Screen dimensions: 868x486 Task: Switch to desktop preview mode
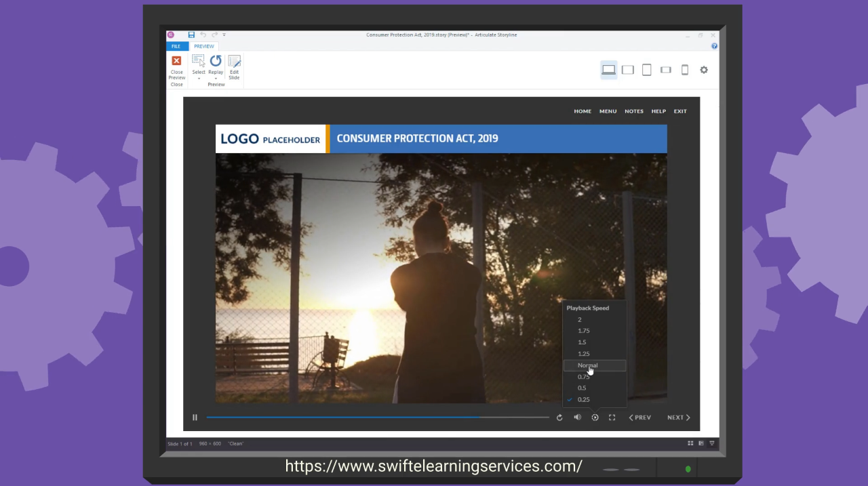(x=609, y=70)
